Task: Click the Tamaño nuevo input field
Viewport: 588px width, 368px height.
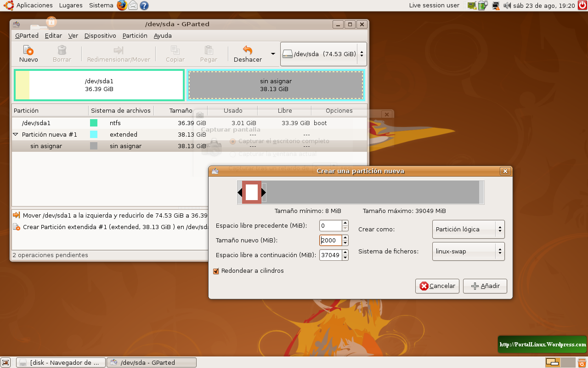Action: 330,240
